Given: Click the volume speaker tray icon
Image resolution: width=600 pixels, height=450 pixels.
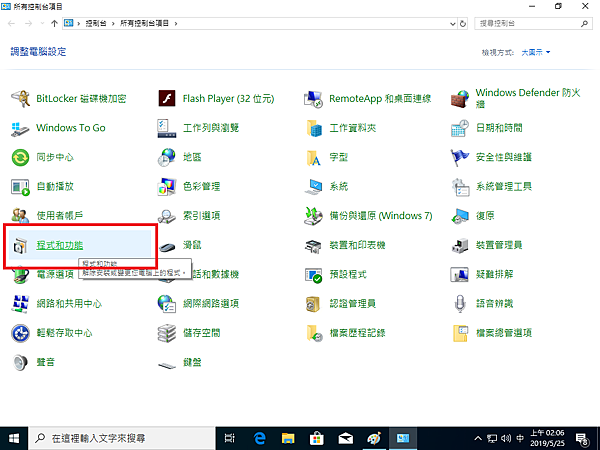Looking at the screenshot, I should [x=505, y=438].
